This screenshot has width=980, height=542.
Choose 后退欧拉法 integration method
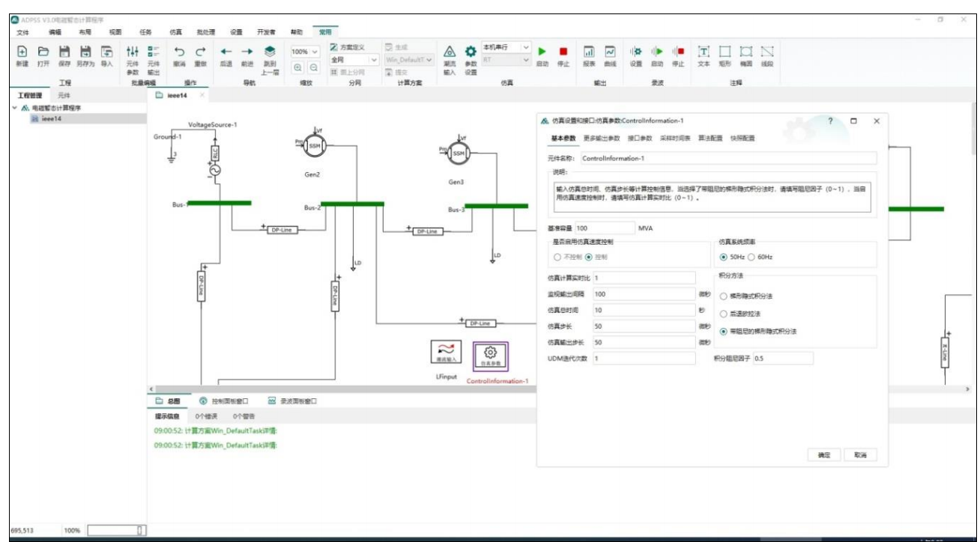click(x=724, y=314)
